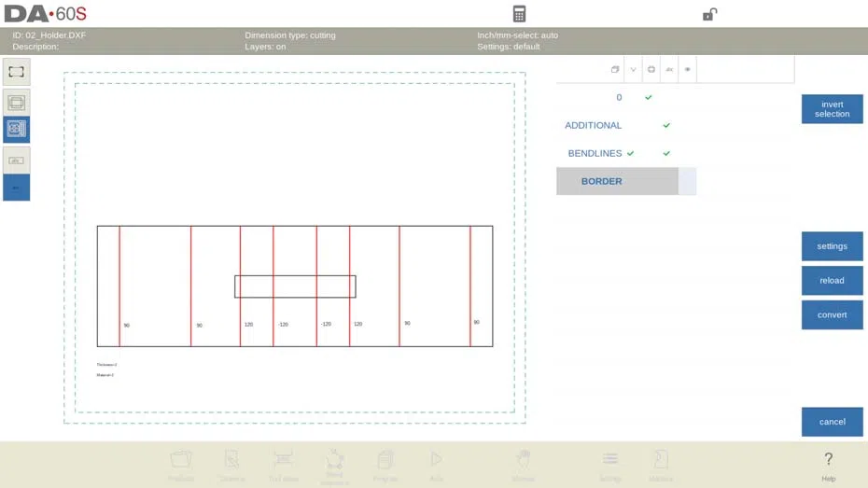Click the convert button
The width and height of the screenshot is (868, 488).
(x=832, y=314)
